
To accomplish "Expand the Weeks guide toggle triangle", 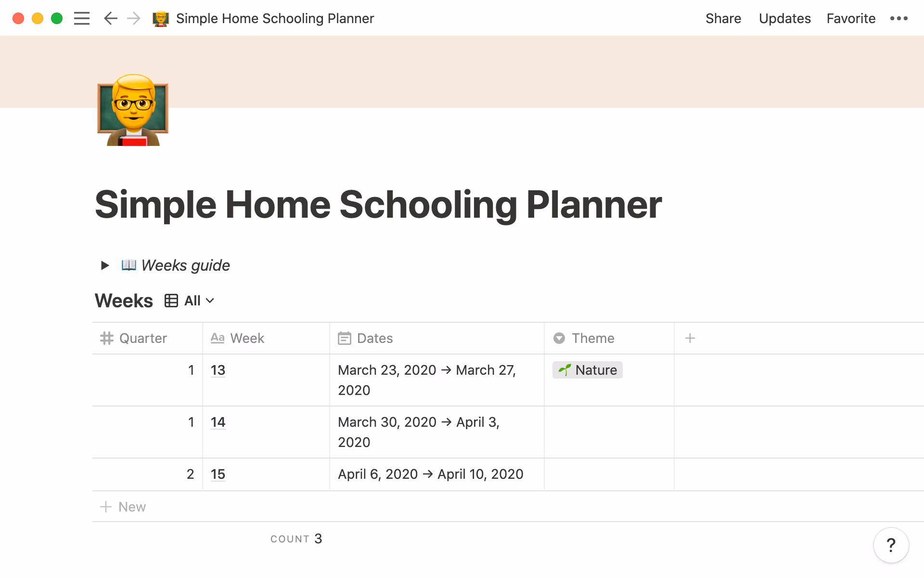I will (x=105, y=265).
